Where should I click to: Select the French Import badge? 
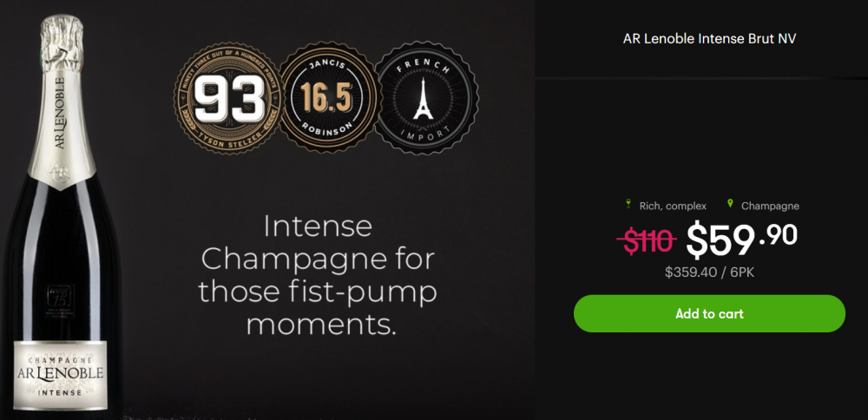[426, 98]
